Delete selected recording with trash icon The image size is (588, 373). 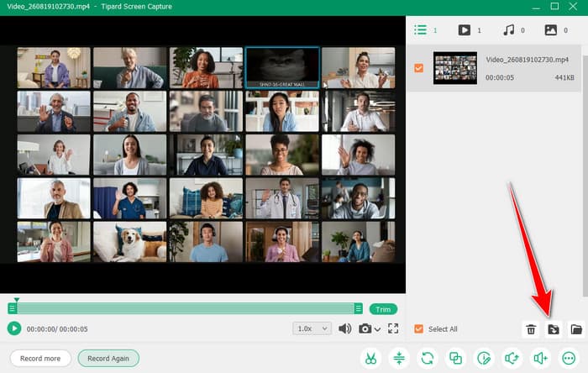point(531,329)
